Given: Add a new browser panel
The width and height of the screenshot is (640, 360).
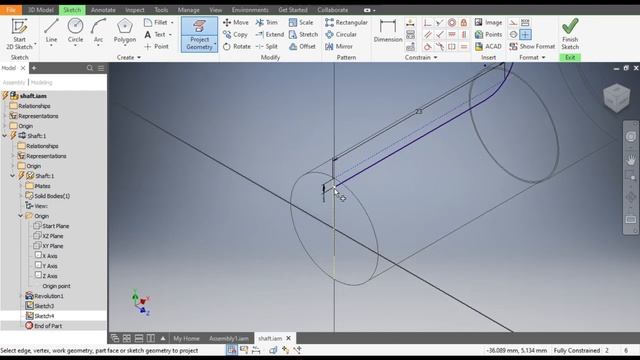Looking at the screenshot, I should pyautogui.click(x=34, y=68).
